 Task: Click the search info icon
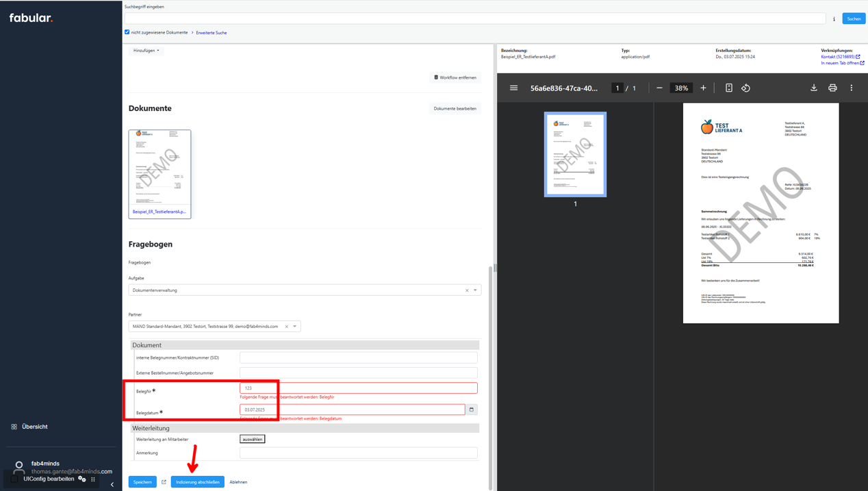pyautogui.click(x=834, y=19)
